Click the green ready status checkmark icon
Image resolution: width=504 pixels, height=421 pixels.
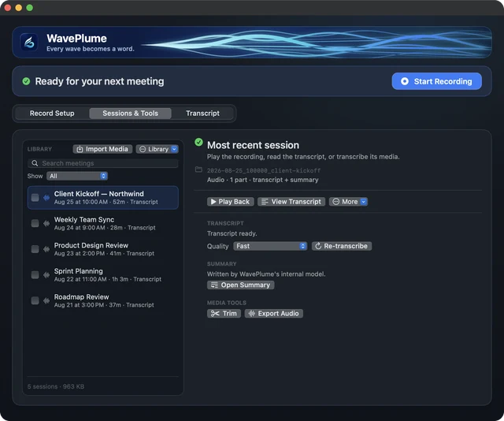tap(26, 81)
